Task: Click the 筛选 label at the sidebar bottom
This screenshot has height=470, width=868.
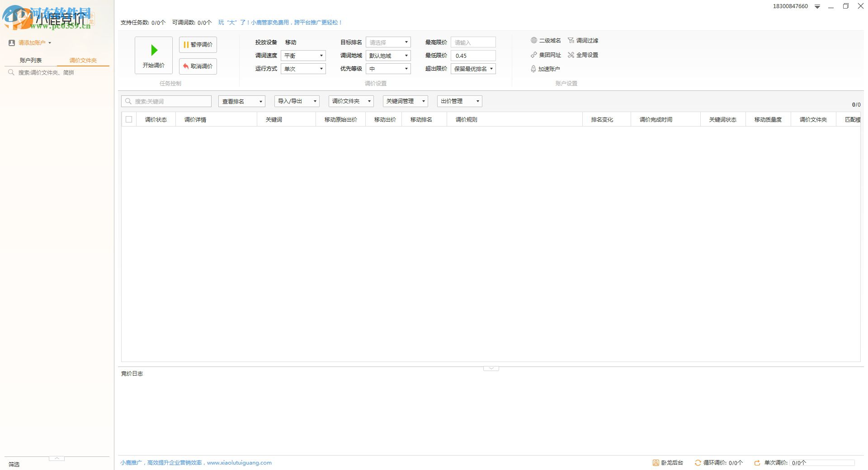Action: tap(14, 465)
